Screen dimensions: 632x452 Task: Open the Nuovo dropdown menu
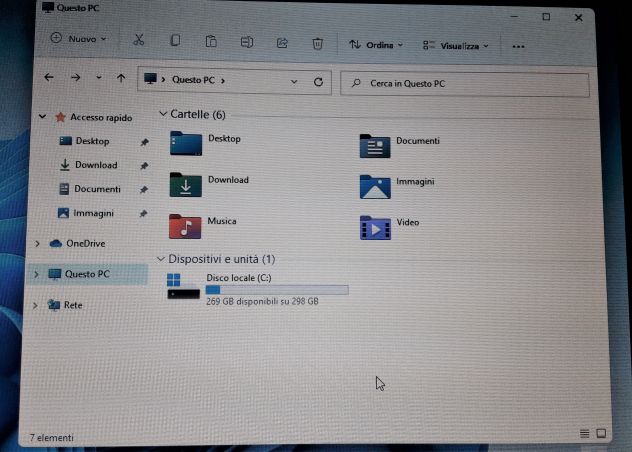tap(79, 39)
